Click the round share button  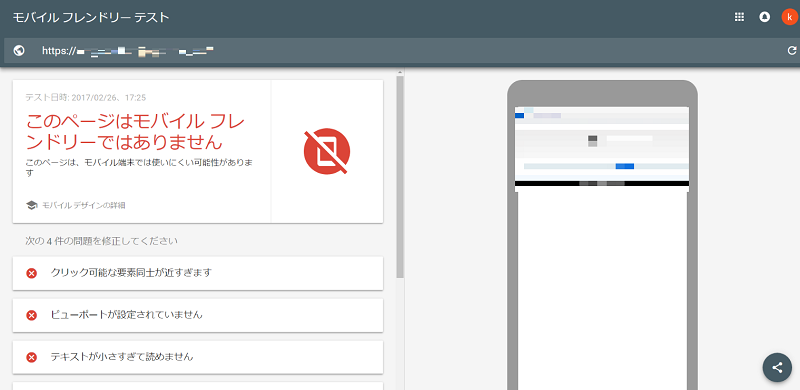pyautogui.click(x=777, y=368)
